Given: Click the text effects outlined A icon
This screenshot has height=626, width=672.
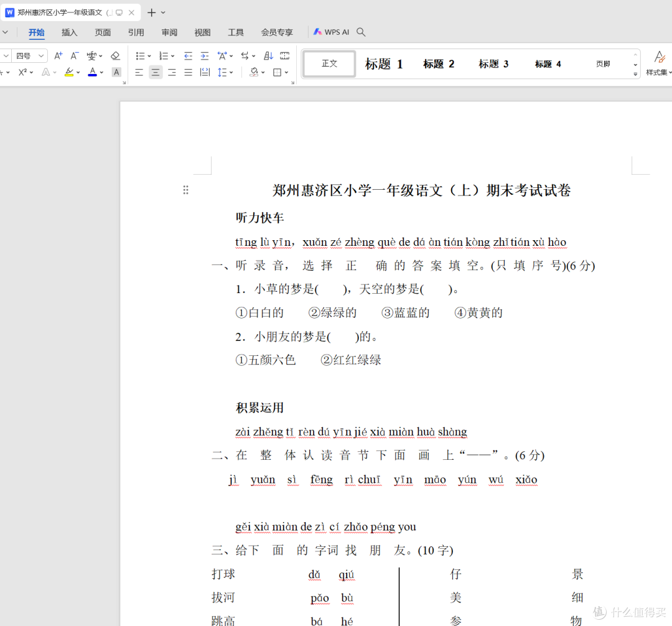Looking at the screenshot, I should click(x=45, y=72).
